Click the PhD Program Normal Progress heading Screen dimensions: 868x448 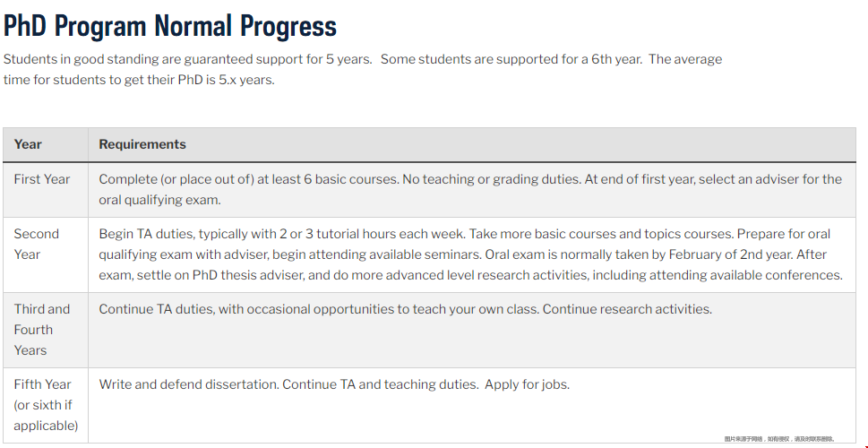click(170, 26)
